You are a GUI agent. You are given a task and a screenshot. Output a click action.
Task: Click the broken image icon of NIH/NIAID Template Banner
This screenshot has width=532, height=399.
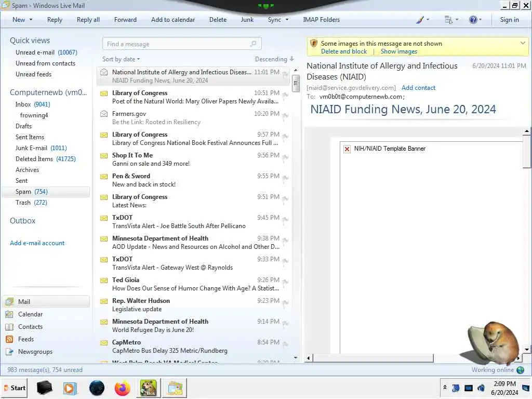347,149
